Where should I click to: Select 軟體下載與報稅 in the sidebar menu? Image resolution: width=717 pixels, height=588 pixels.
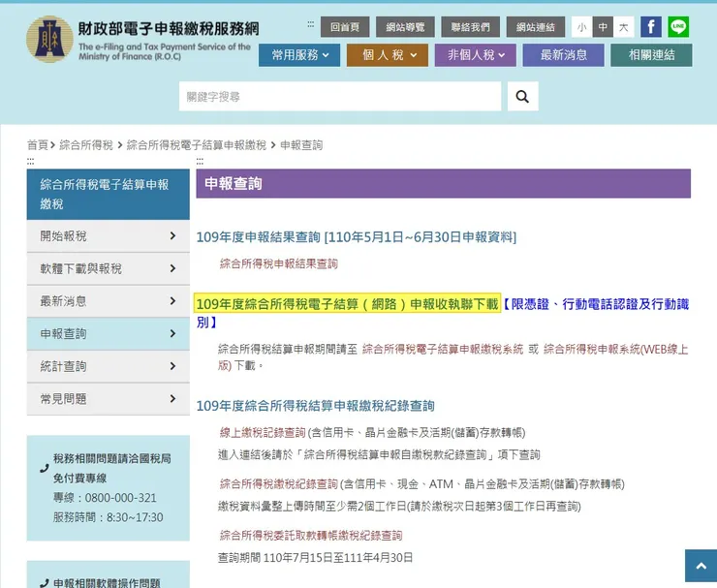coord(109,268)
